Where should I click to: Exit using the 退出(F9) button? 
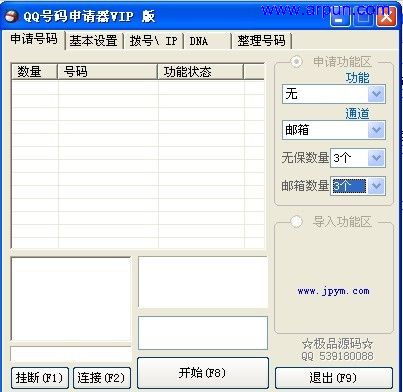334,378
